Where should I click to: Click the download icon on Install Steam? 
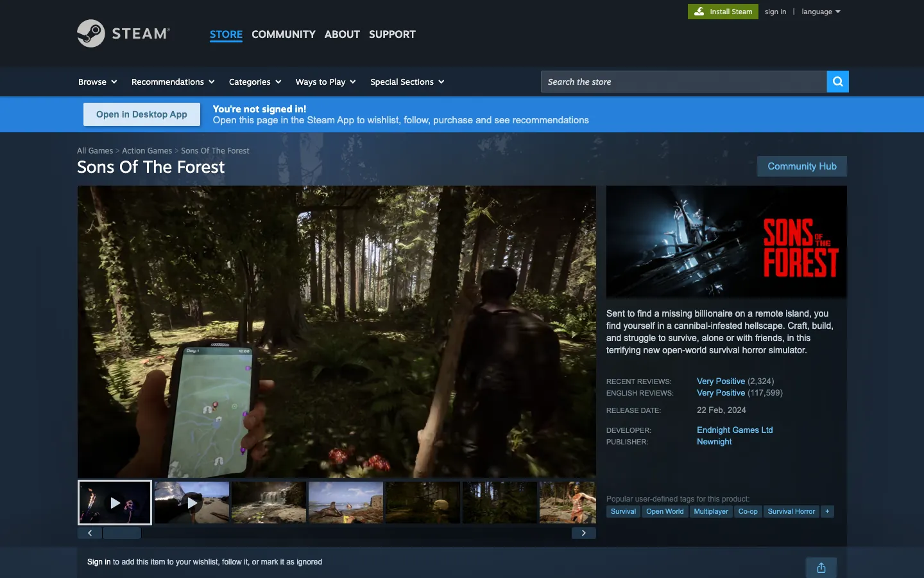pyautogui.click(x=699, y=12)
